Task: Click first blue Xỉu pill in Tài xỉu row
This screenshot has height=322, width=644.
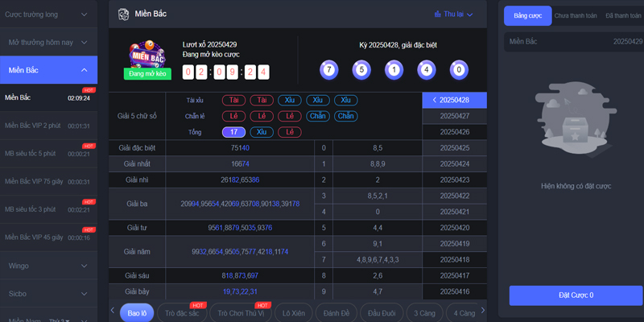Action: coord(290,100)
